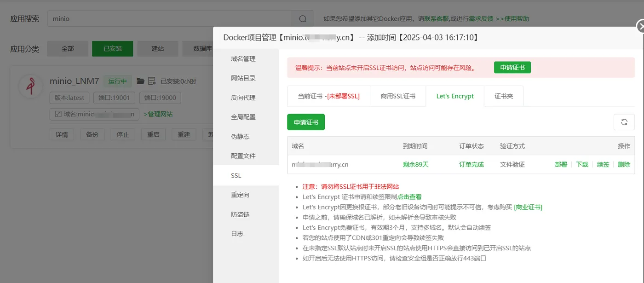The width and height of the screenshot is (644, 283).
Task: Open the folder icon next to minio_LNM7
Action: pyautogui.click(x=141, y=81)
